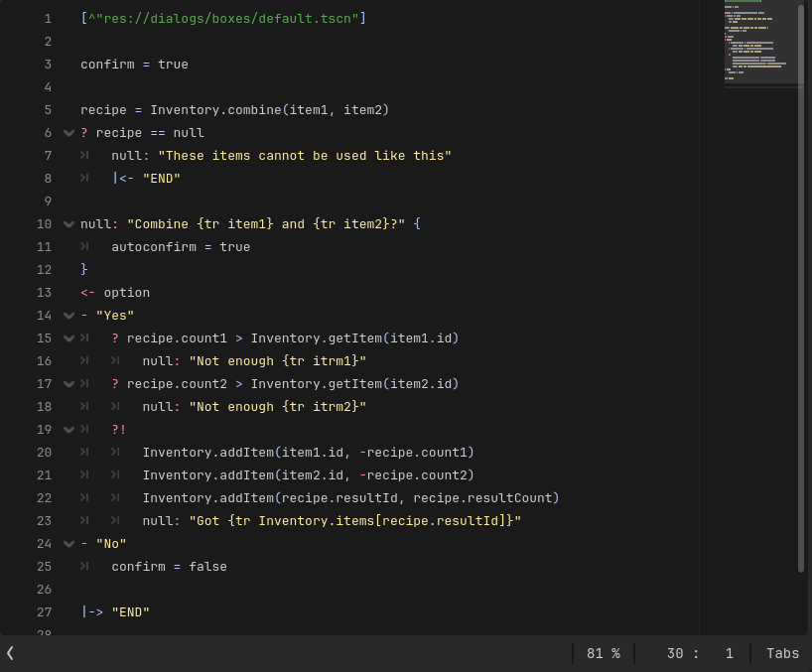Image resolution: width=812 pixels, height=672 pixels.
Task: Click the "No" option string
Action: 111,544
